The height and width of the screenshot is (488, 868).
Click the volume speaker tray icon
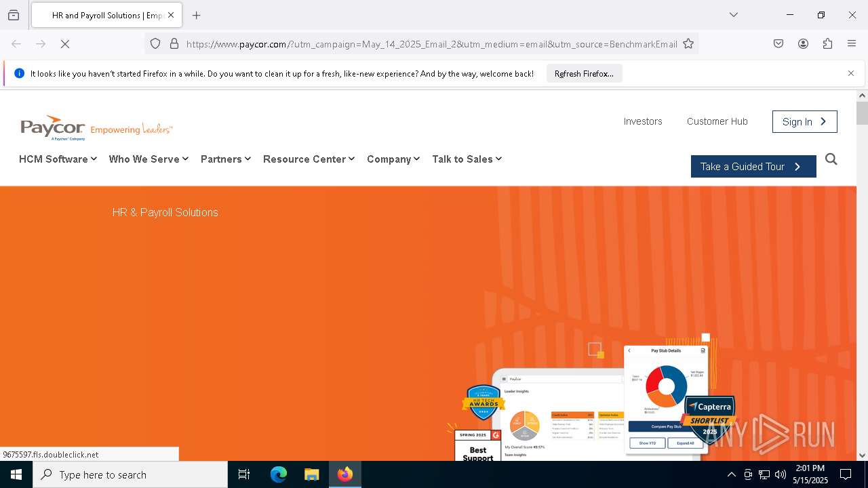(x=781, y=474)
